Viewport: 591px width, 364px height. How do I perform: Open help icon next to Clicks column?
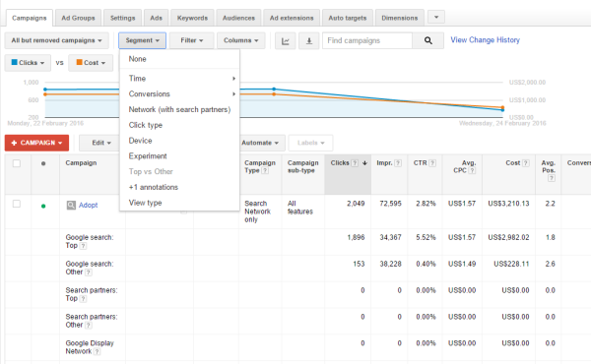[x=355, y=163]
